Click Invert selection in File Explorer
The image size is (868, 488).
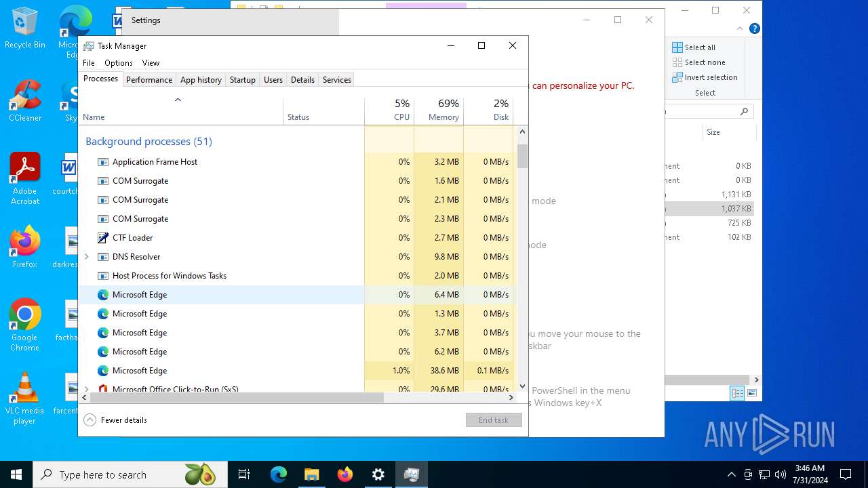705,77
